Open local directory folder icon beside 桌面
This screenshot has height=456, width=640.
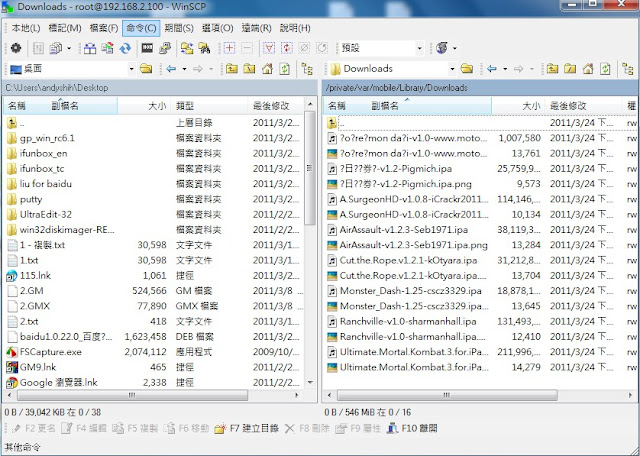click(x=146, y=69)
